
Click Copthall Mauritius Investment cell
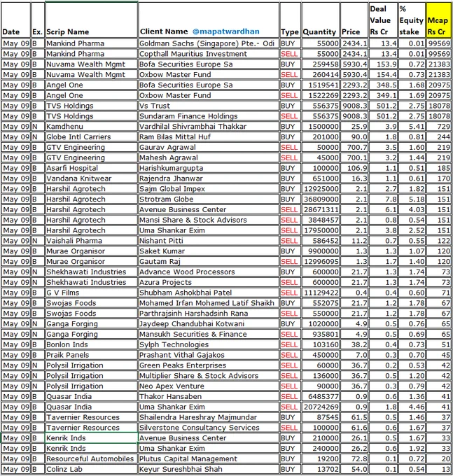pyautogui.click(x=209, y=54)
